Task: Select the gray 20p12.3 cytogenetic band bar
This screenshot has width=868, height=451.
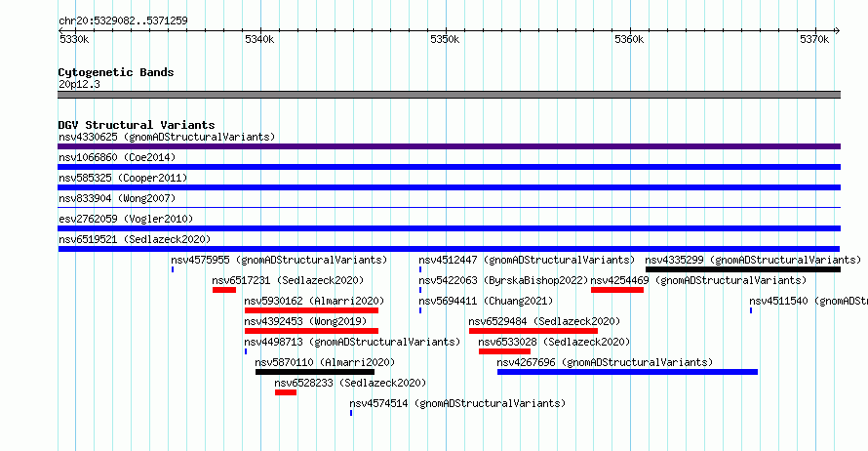Action: (449, 95)
